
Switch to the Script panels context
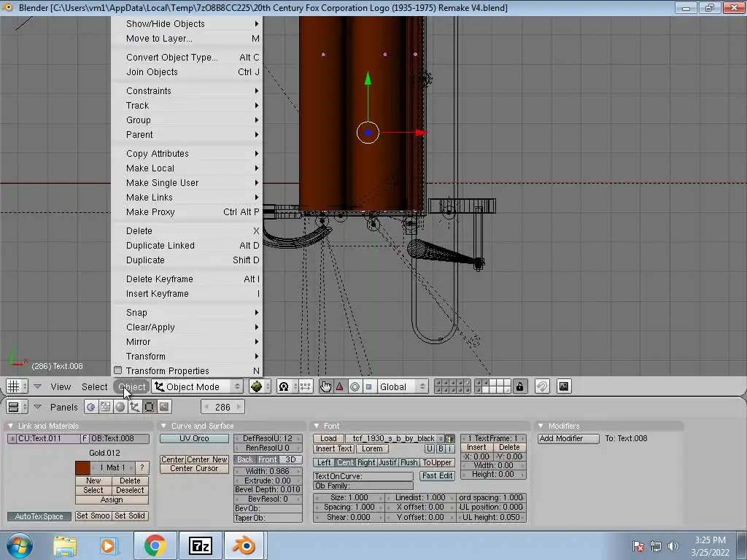pyautogui.click(x=105, y=407)
